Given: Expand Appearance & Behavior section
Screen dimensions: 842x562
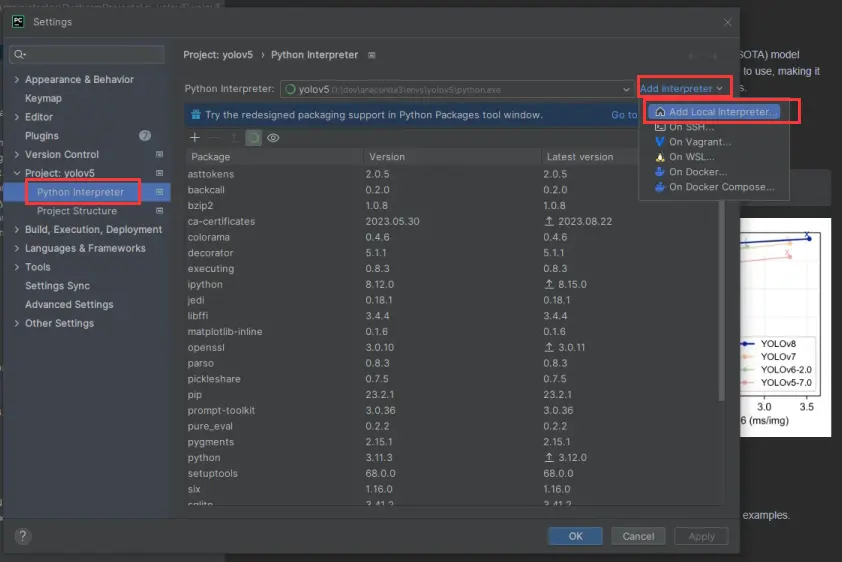Looking at the screenshot, I should (x=17, y=79).
